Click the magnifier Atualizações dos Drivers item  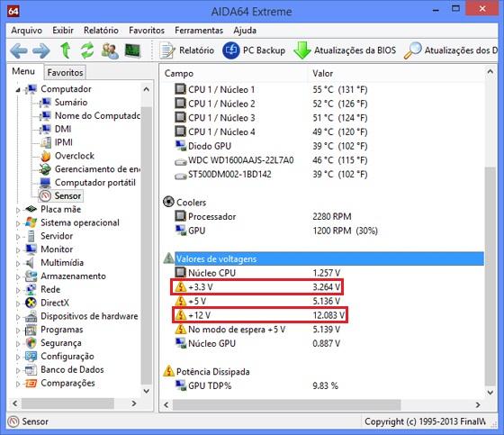tap(450, 50)
